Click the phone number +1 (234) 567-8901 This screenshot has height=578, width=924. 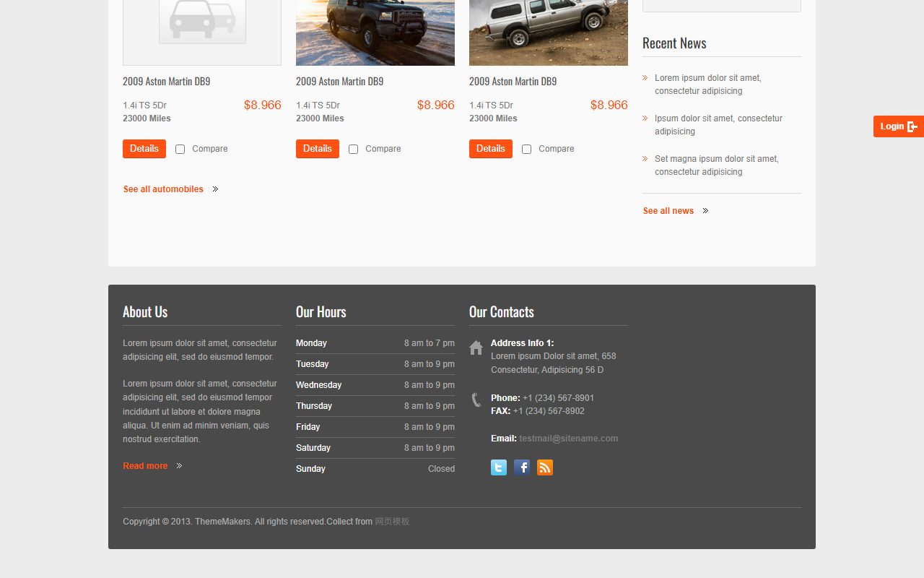tap(559, 398)
